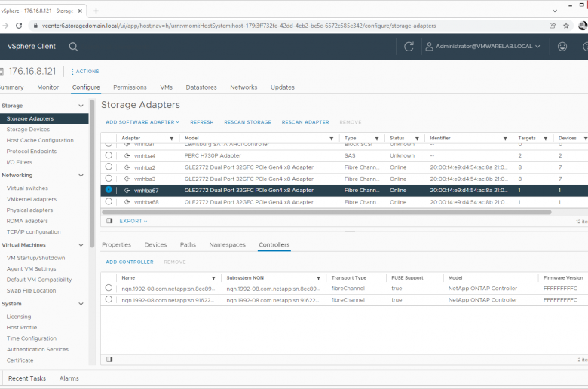
Task: Open the Export dropdown
Action: tap(133, 222)
